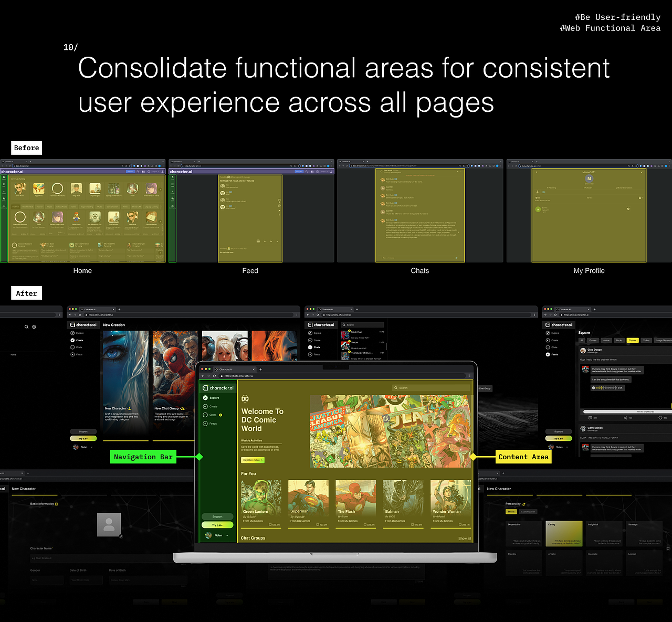The image size is (672, 622).
Task: Click the magnifier icon in the far-left After window
Action: 27,326
